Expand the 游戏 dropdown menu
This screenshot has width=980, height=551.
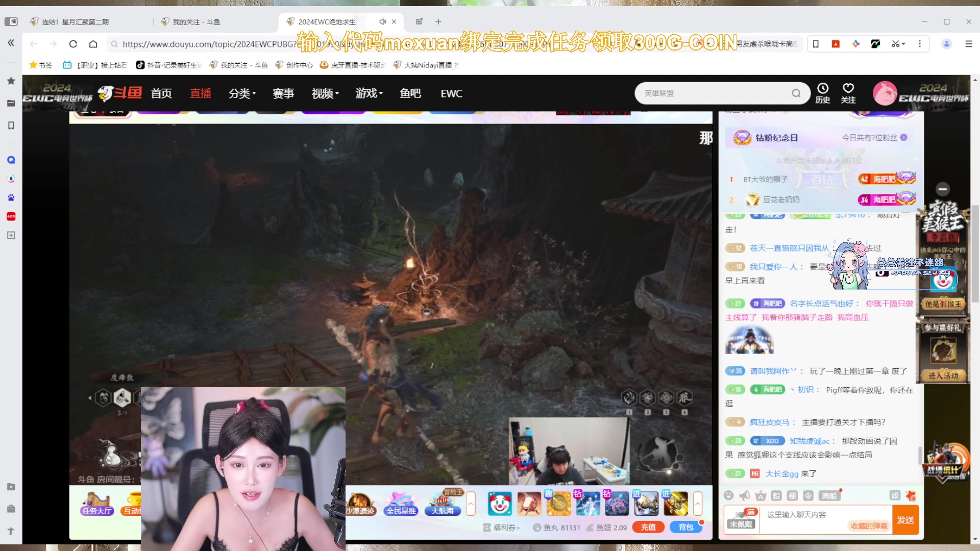point(369,93)
